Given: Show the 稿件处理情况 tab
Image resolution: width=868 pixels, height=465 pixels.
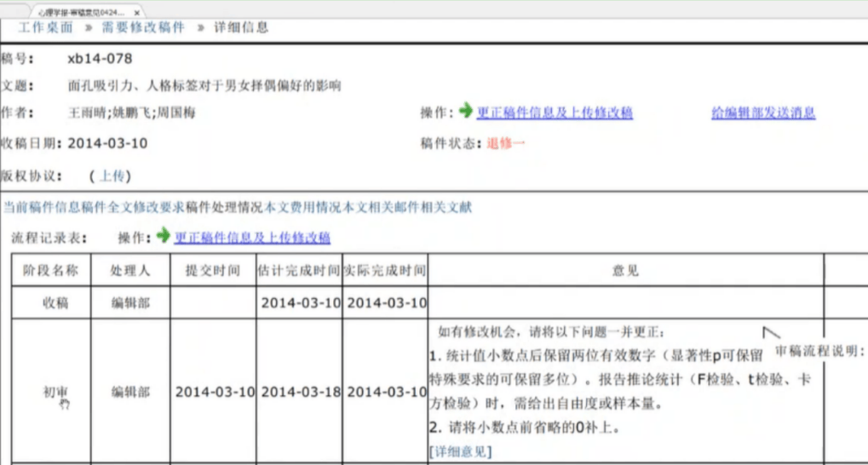Looking at the screenshot, I should pos(225,207).
